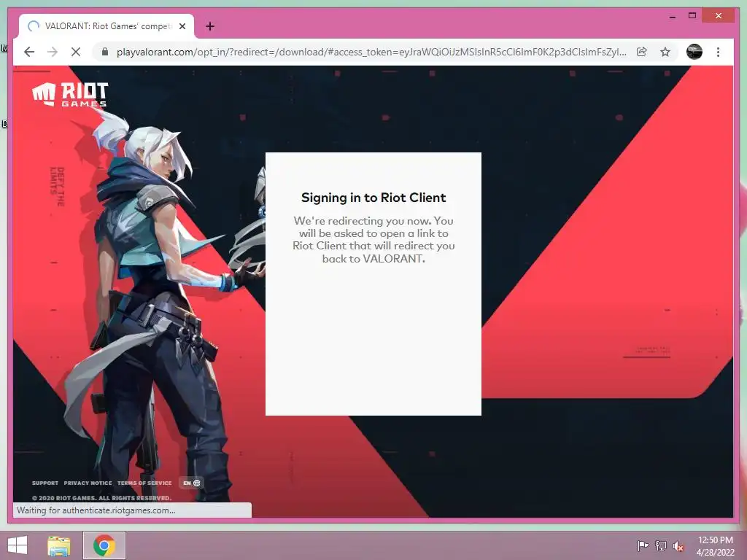Click the forward navigation arrow

[53, 52]
